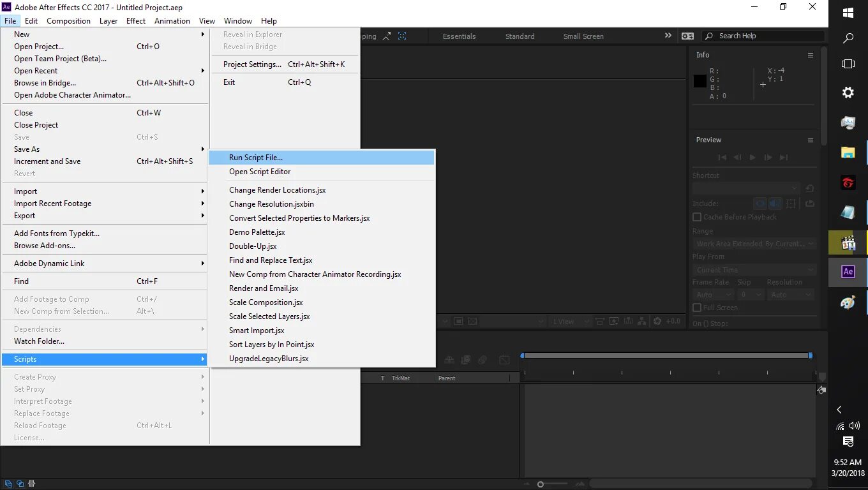Image resolution: width=868 pixels, height=490 pixels.
Task: Run Render and Email.jsx script
Action: point(321,288)
